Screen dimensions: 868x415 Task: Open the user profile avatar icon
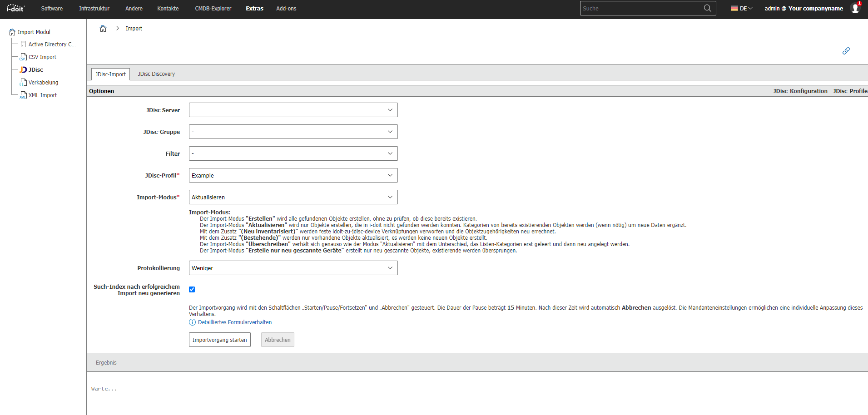(855, 8)
